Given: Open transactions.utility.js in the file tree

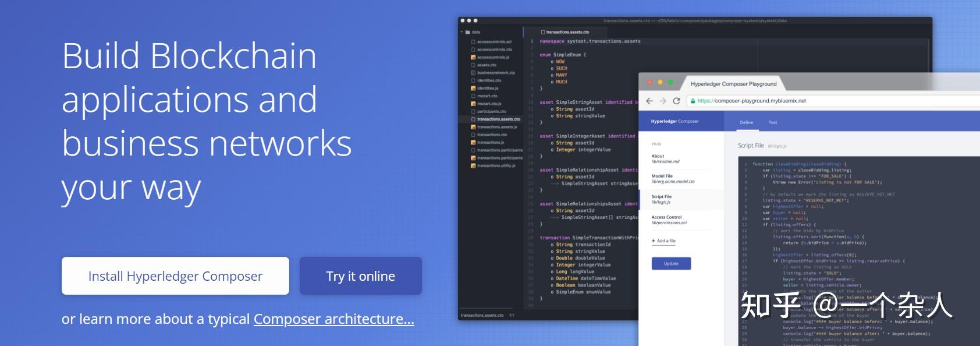Looking at the screenshot, I should click(496, 165).
